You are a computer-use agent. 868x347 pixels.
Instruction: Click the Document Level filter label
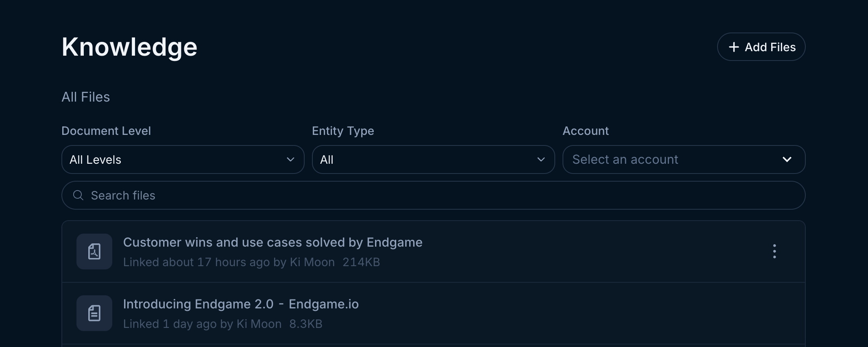coord(106,130)
